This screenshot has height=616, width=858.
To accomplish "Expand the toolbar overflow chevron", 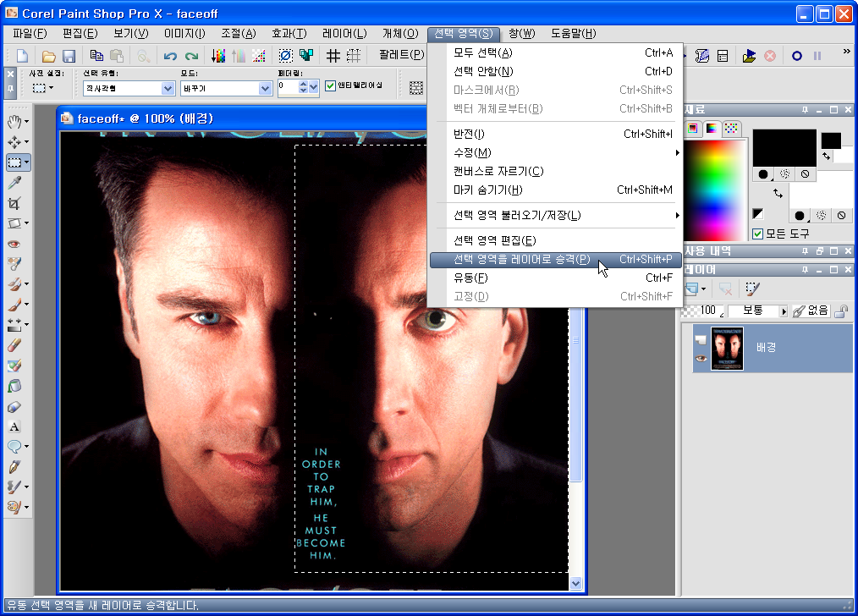I will pyautogui.click(x=846, y=52).
